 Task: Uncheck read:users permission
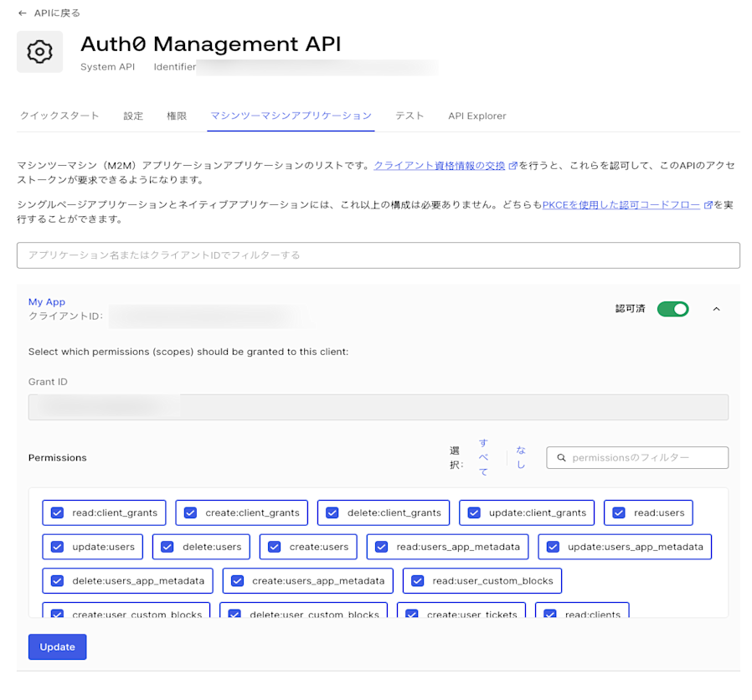coord(619,513)
